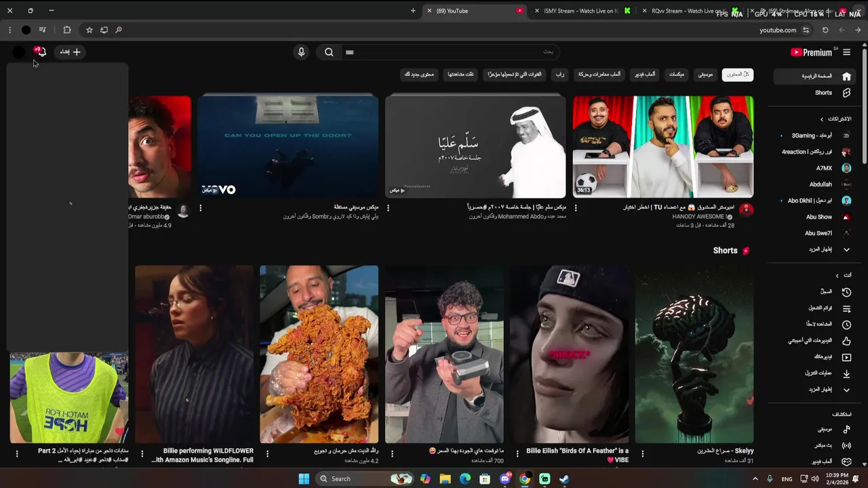The height and width of the screenshot is (488, 868).
Task: Open the browser zoom magnifier icon
Action: pos(119,30)
